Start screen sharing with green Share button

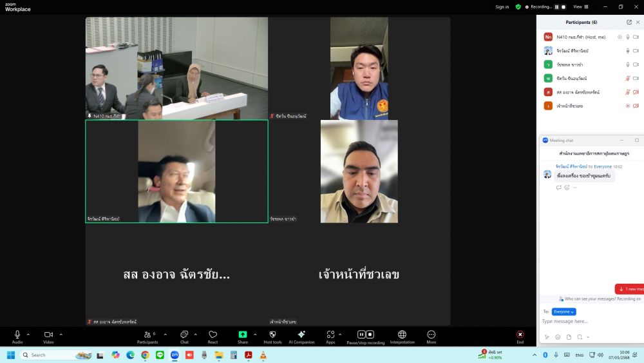(243, 337)
